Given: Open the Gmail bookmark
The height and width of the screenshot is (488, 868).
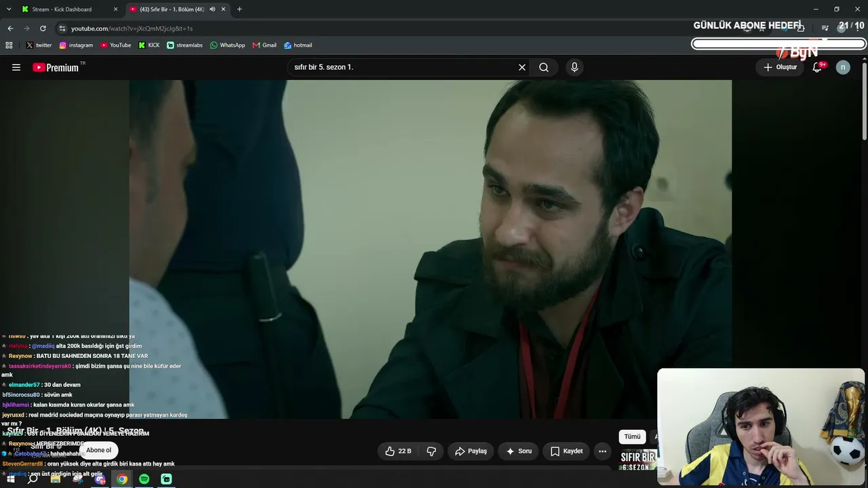Looking at the screenshot, I should coord(264,45).
